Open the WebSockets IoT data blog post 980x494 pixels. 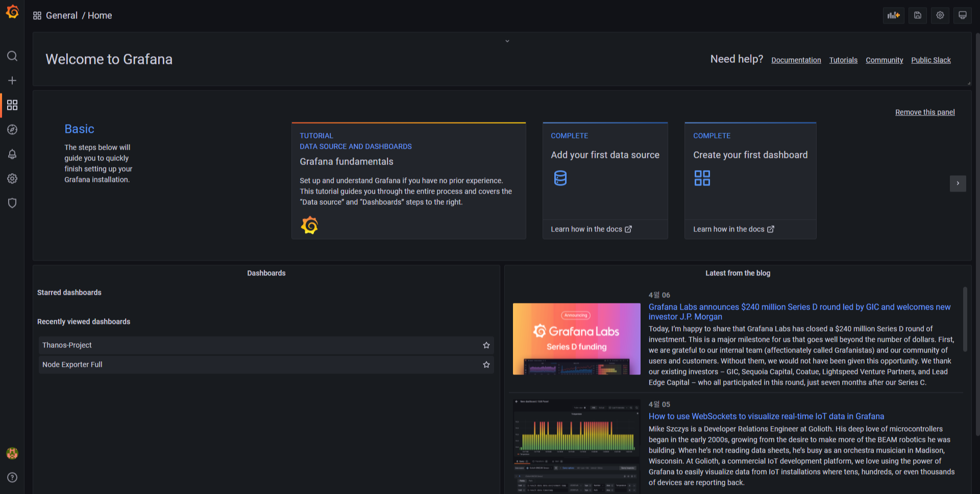tap(766, 416)
